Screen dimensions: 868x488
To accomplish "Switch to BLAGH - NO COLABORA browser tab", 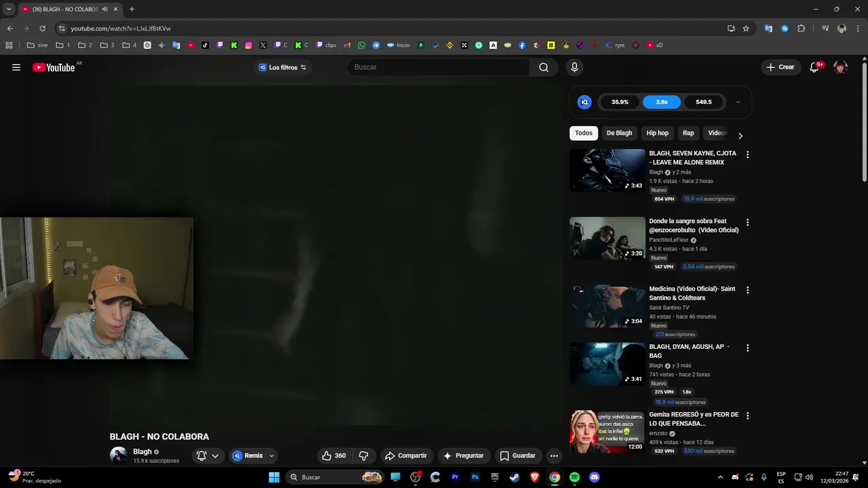I will [x=69, y=9].
